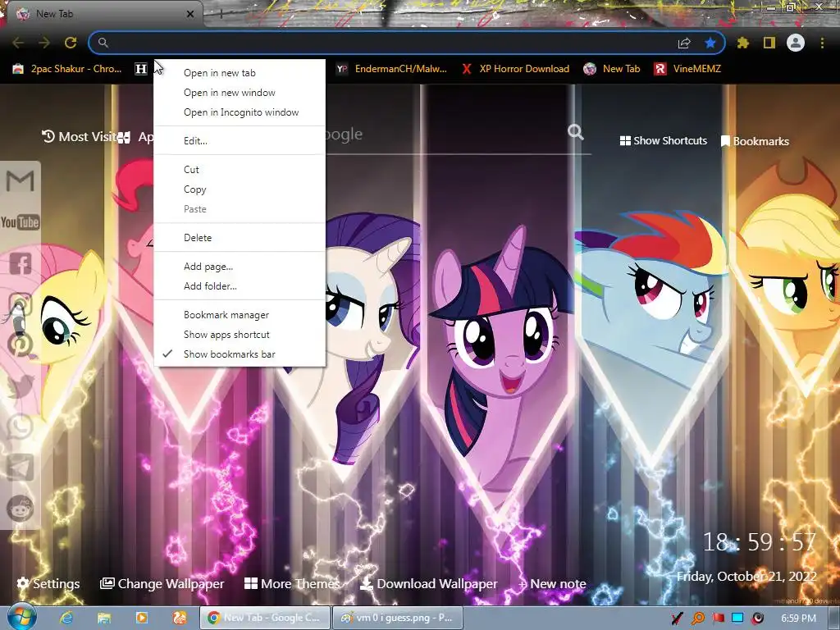Open New Tab bookmark in bookmarks bar
The width and height of the screenshot is (840, 630).
[612, 69]
